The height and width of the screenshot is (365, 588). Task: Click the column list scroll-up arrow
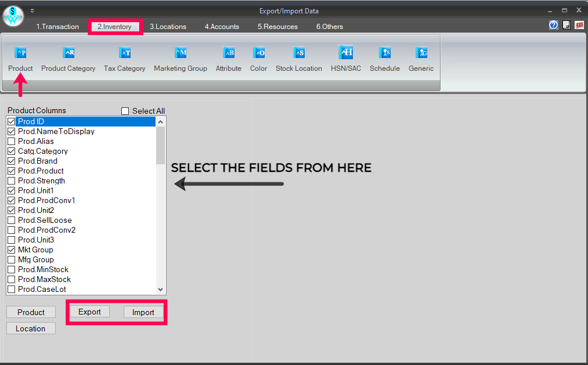[x=161, y=122]
